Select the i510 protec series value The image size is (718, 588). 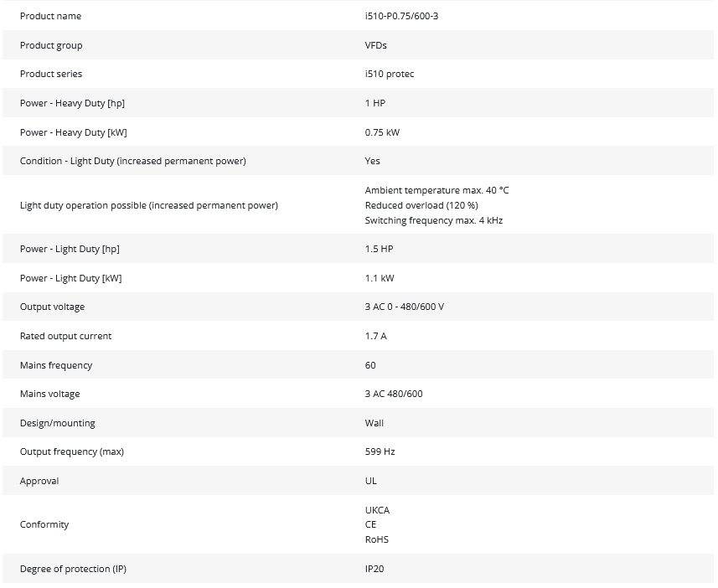pyautogui.click(x=390, y=74)
